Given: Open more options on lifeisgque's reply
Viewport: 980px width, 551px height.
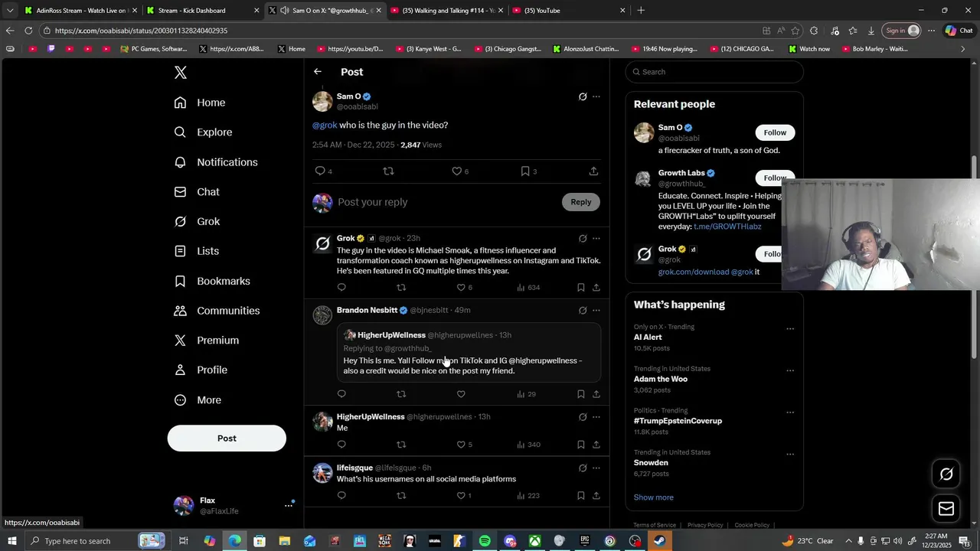Looking at the screenshot, I should point(596,468).
